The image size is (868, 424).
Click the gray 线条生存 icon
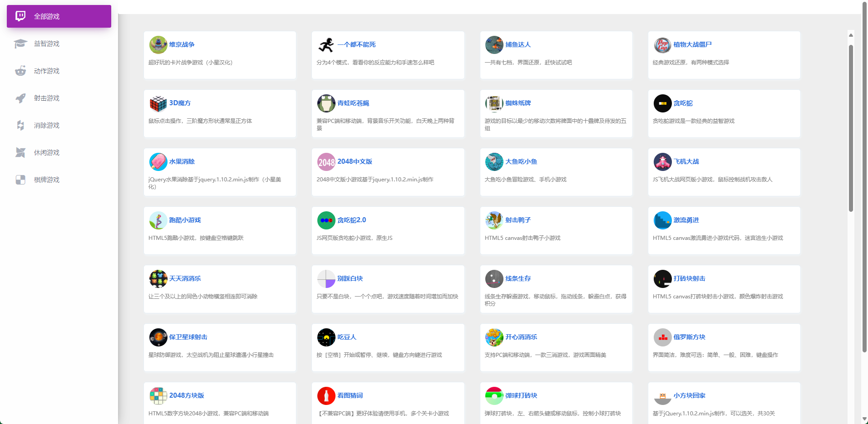coord(494,279)
